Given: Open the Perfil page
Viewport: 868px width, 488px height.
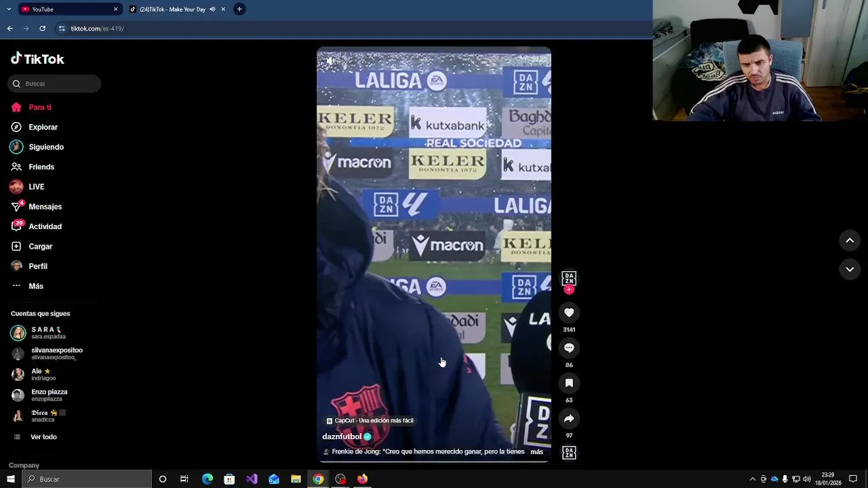Looking at the screenshot, I should click(x=29, y=266).
